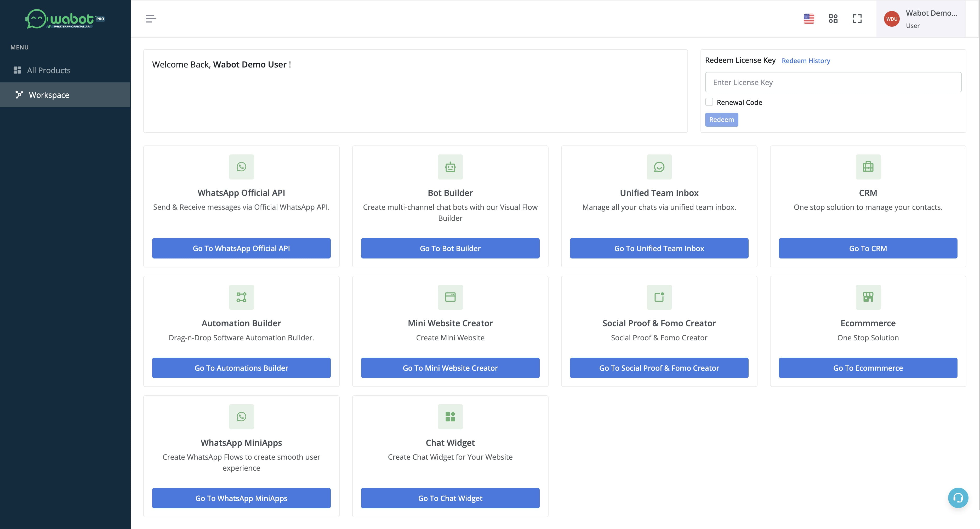Click Go To Bot Builder

(x=450, y=248)
